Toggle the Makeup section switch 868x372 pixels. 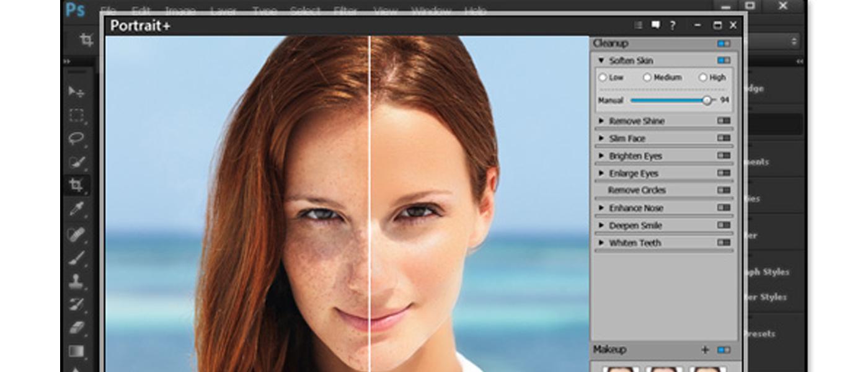coord(724,350)
